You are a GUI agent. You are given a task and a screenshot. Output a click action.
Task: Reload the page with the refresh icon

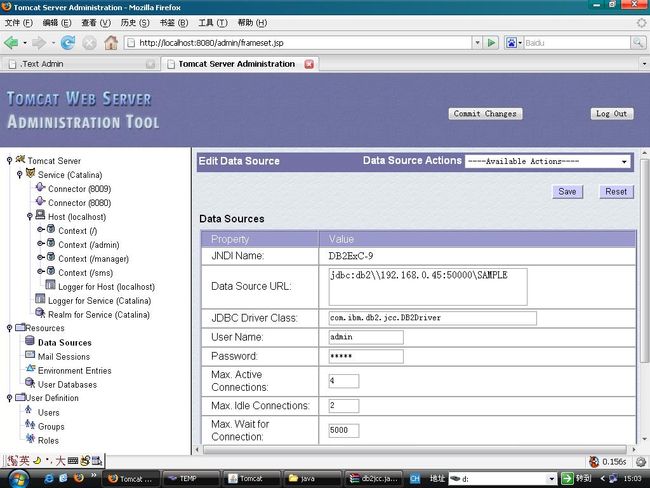(x=68, y=42)
